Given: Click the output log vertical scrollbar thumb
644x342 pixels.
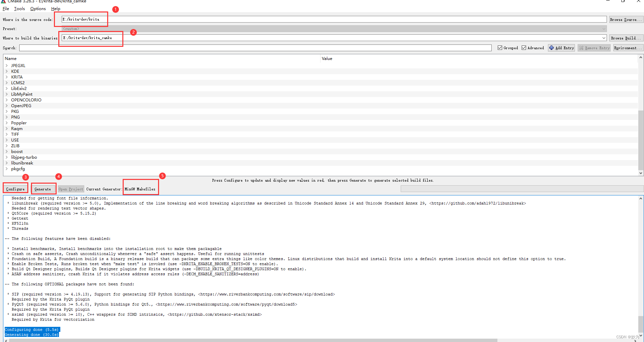Looking at the screenshot, I should (x=641, y=324).
